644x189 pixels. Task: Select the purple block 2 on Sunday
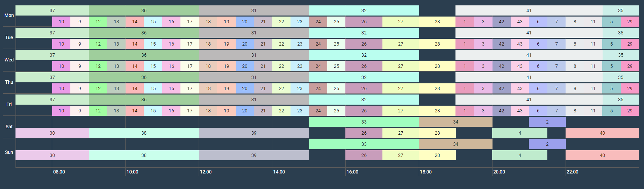547,144
